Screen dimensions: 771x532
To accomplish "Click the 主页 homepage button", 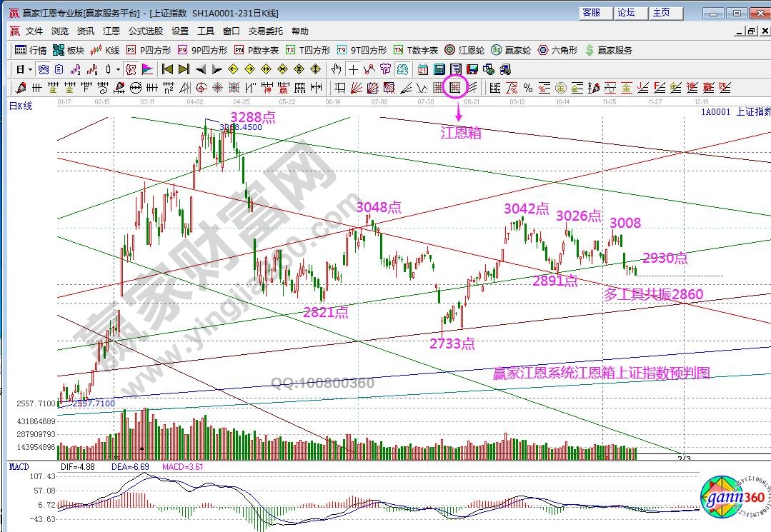I will (x=662, y=13).
